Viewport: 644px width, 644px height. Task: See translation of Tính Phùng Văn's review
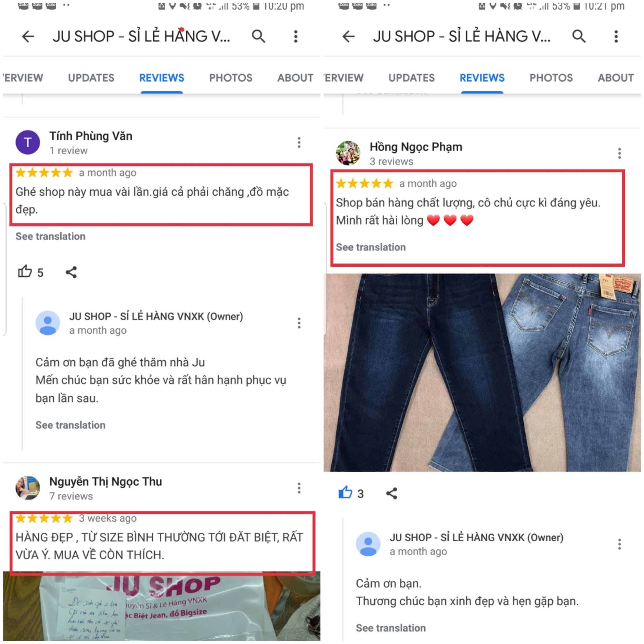(50, 236)
